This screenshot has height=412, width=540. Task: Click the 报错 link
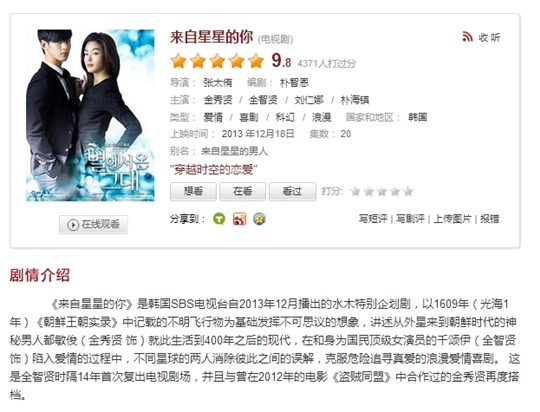[489, 219]
